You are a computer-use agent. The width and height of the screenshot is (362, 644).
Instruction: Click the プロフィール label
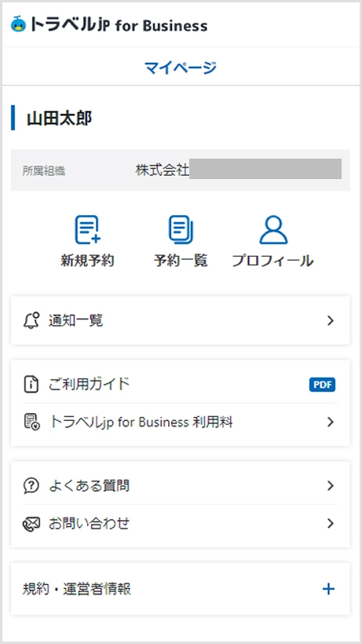[x=273, y=261]
